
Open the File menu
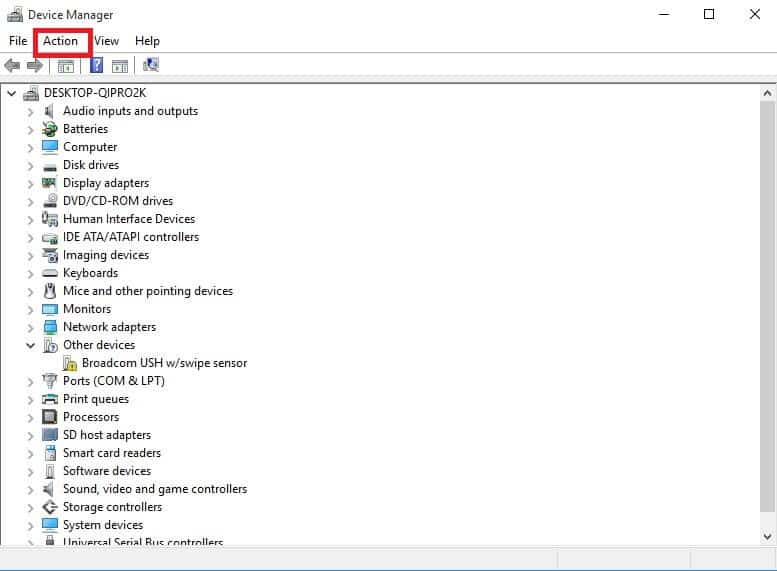18,41
